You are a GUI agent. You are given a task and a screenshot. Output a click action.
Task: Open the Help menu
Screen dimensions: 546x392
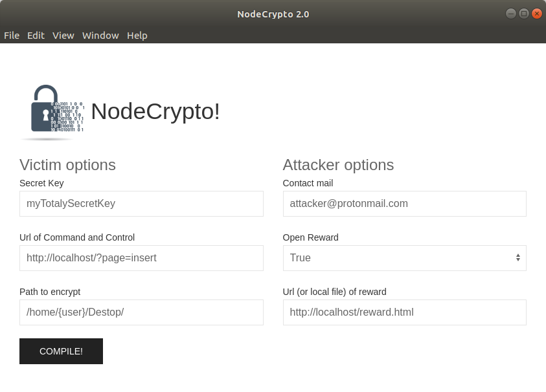point(137,36)
